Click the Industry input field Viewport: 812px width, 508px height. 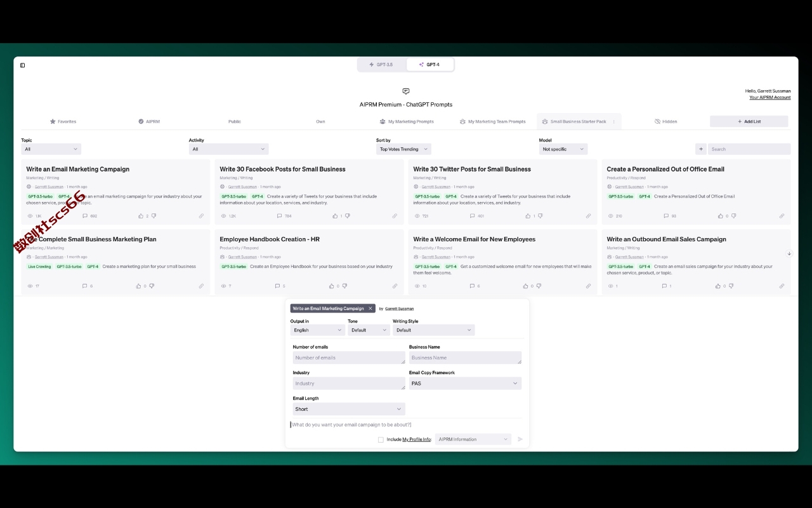[x=349, y=384]
